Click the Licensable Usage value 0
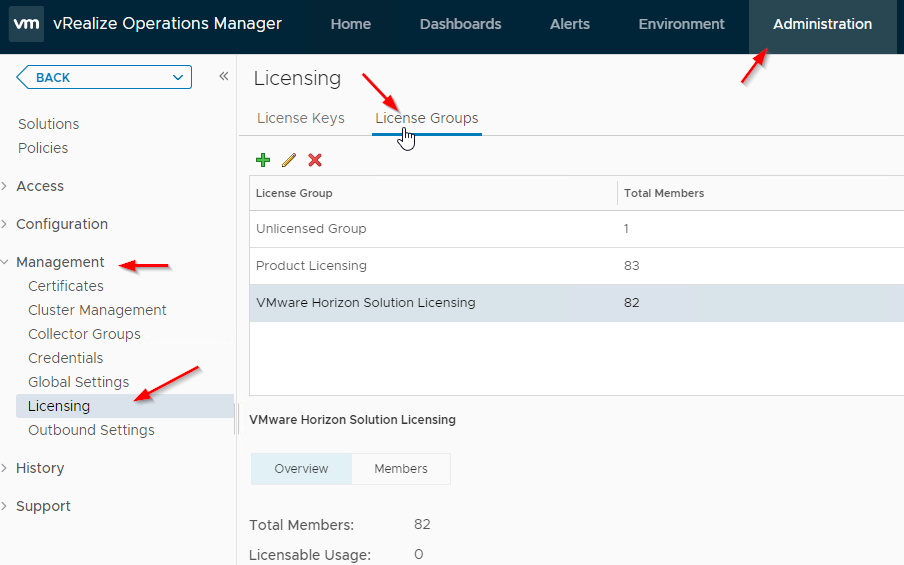 click(x=419, y=554)
